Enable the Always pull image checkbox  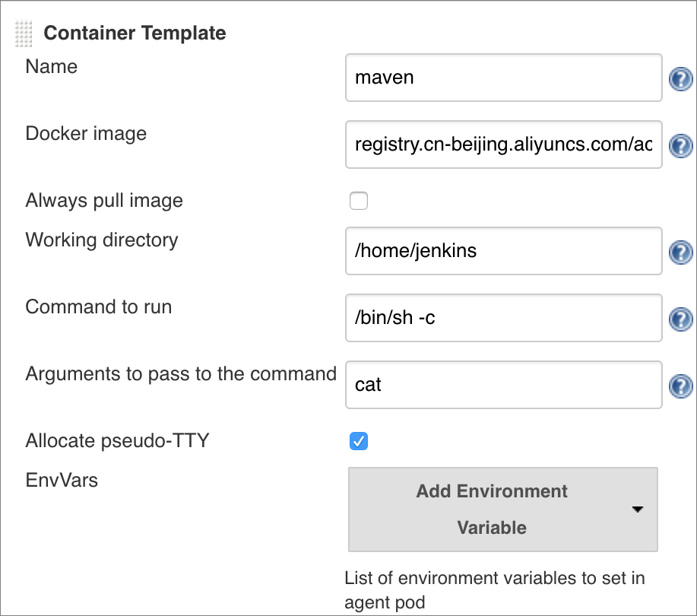358,201
